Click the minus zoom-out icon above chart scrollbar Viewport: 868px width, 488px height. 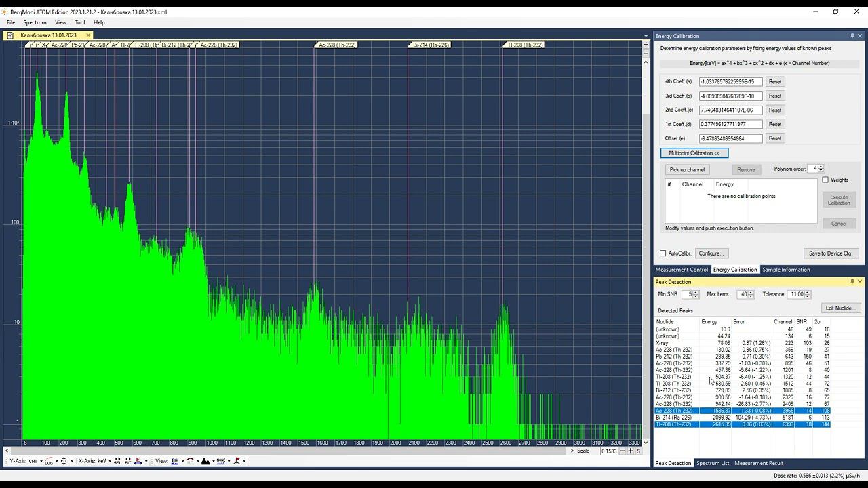[x=645, y=53]
